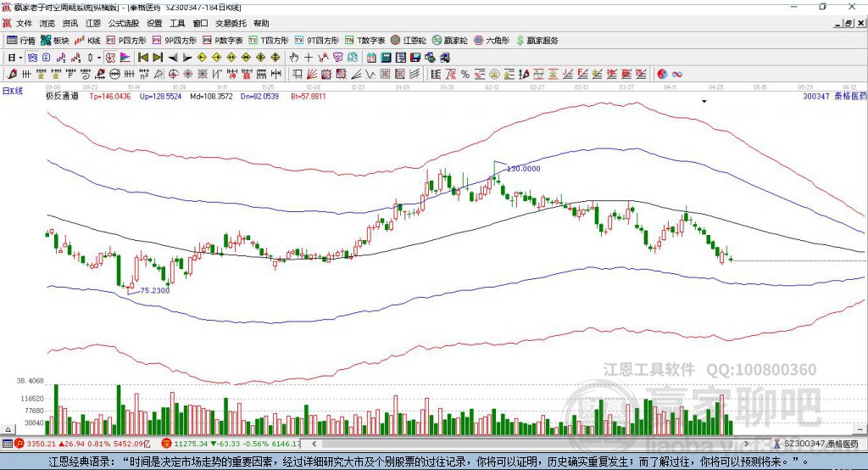
Task: Click the Md=108.3572 indicator value
Action: [211, 96]
